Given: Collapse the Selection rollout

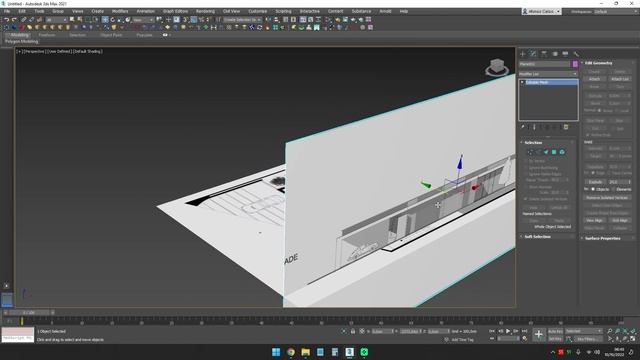Looking at the screenshot, I should tap(533, 142).
